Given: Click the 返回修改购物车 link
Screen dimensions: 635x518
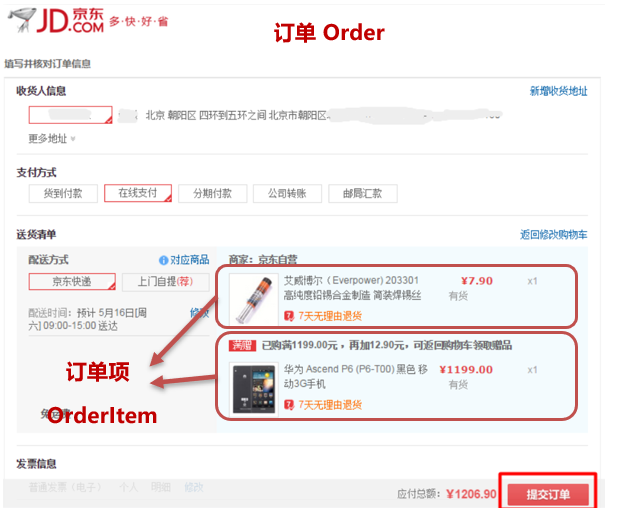Looking at the screenshot, I should tap(554, 235).
